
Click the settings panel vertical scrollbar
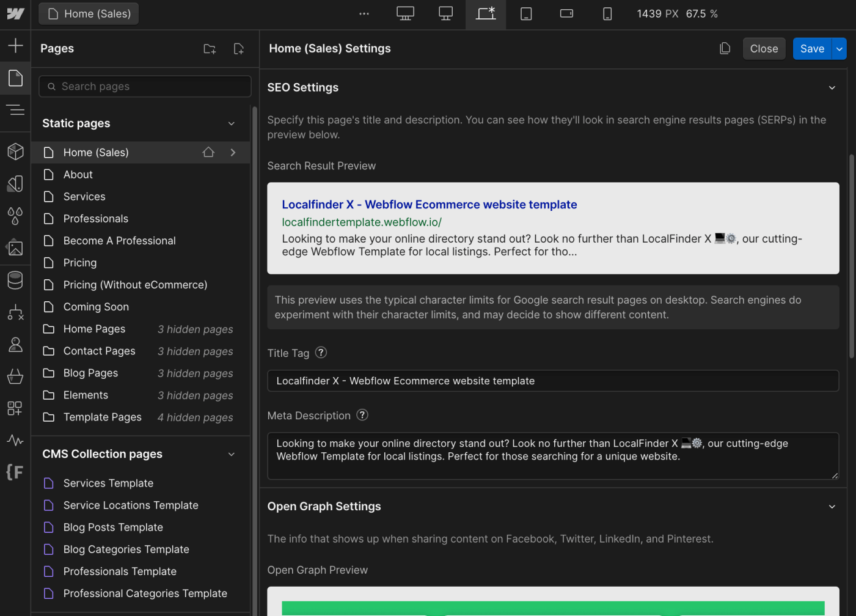(x=852, y=257)
